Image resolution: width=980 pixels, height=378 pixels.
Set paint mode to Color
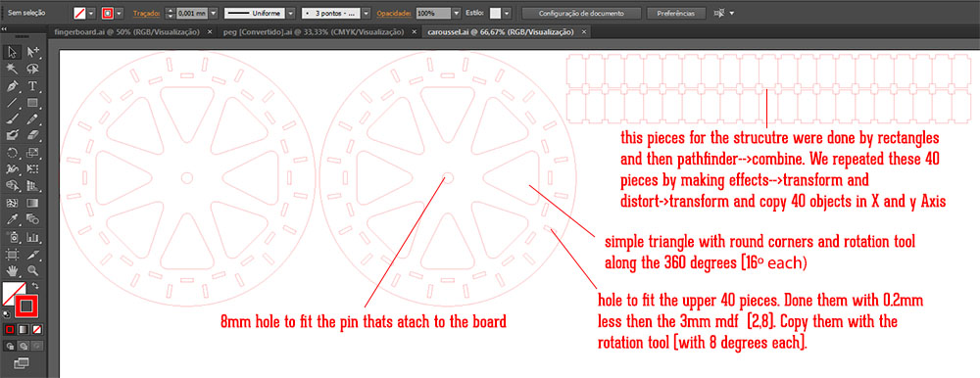[x=11, y=329]
